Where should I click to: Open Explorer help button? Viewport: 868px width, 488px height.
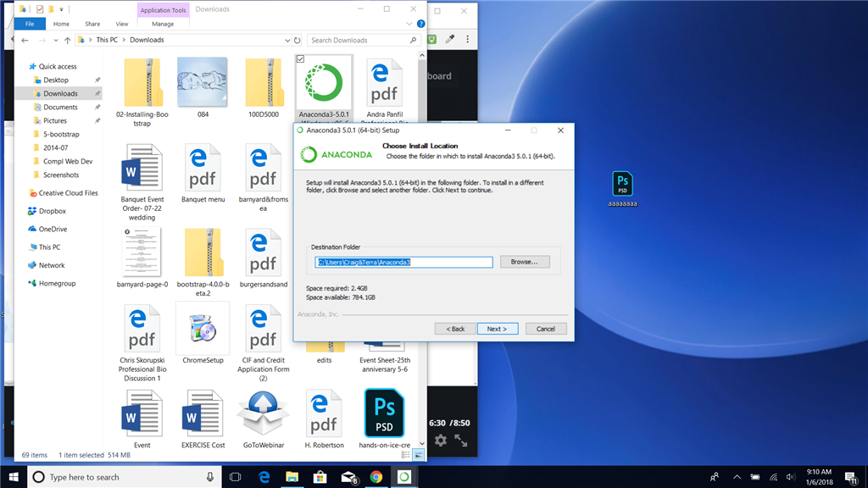click(420, 24)
